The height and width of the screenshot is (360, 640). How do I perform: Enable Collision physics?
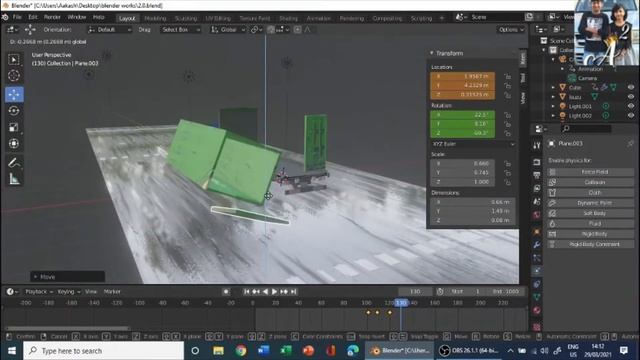(x=591, y=182)
